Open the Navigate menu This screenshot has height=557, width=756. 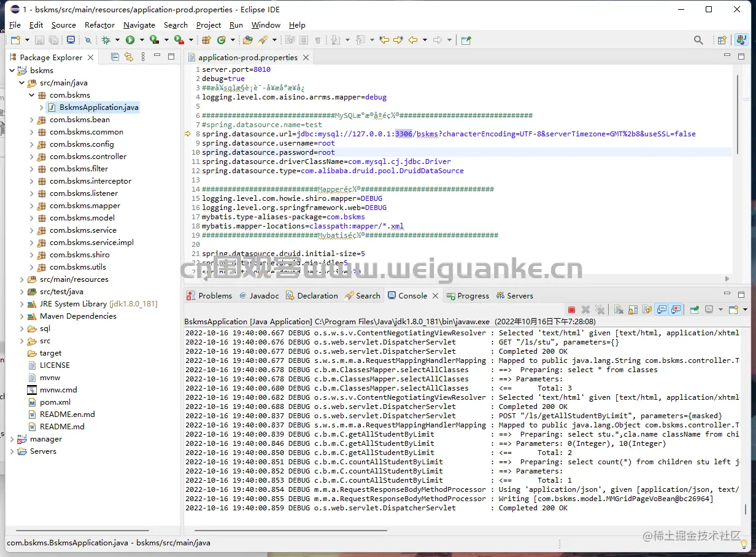[139, 25]
